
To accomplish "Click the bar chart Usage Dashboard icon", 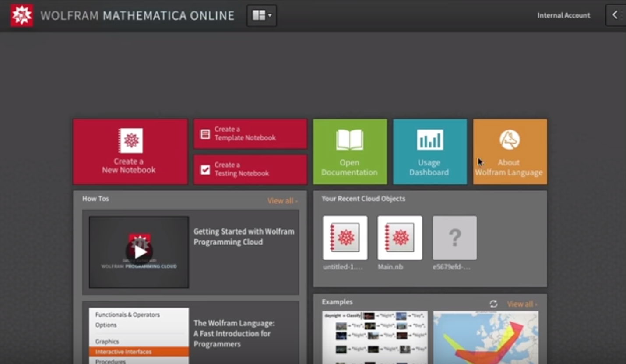I will pos(430,140).
